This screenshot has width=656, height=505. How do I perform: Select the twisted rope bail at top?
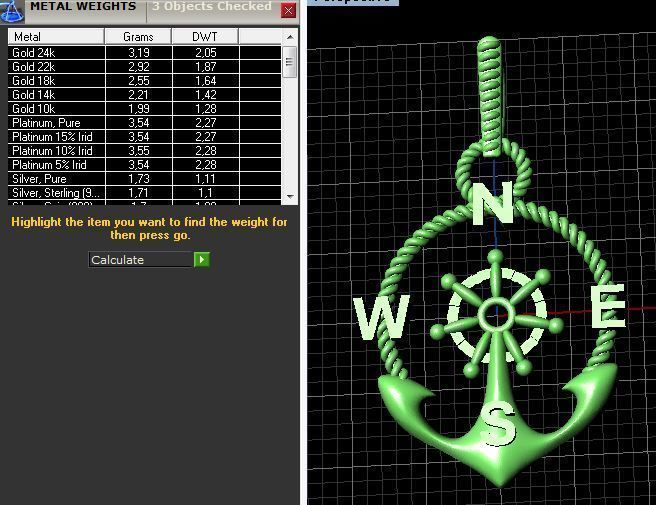(489, 96)
